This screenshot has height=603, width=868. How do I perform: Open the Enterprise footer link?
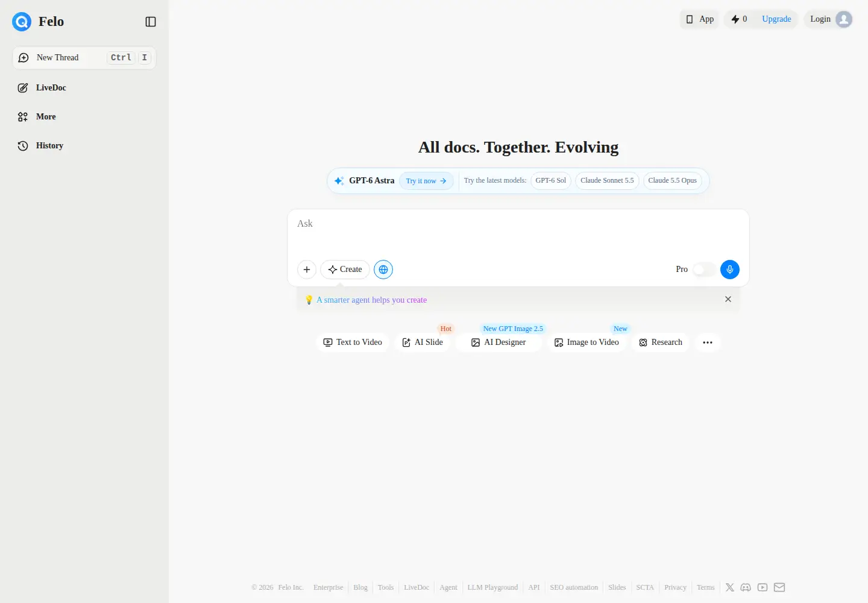click(328, 587)
